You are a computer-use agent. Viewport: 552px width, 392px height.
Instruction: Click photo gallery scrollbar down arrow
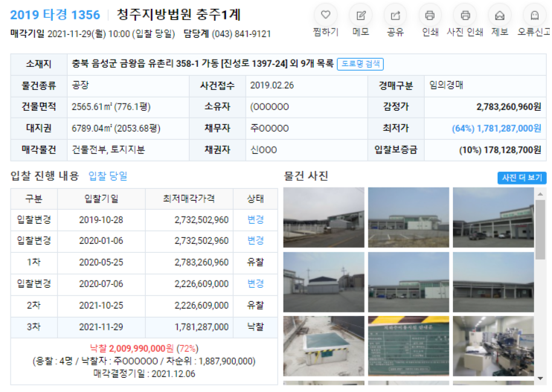(x=540, y=379)
